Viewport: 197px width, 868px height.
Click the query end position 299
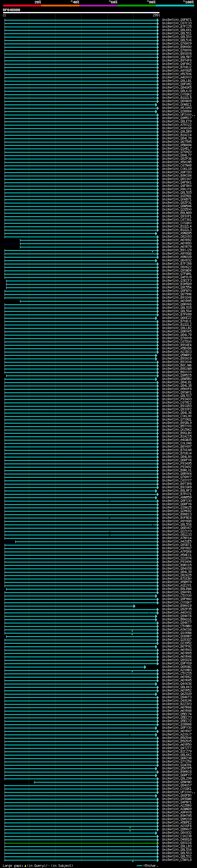[x=155, y=15]
